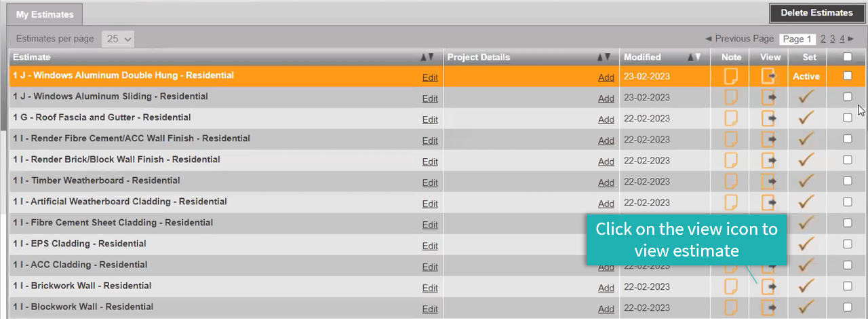
Task: Edit the Roof Fascia and Gutter estimate name
Action: 430,120
